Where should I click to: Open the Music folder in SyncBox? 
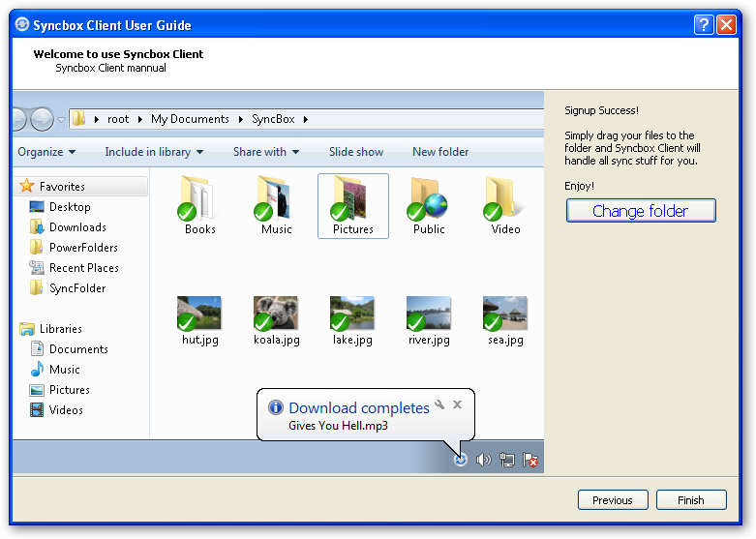[x=273, y=198]
